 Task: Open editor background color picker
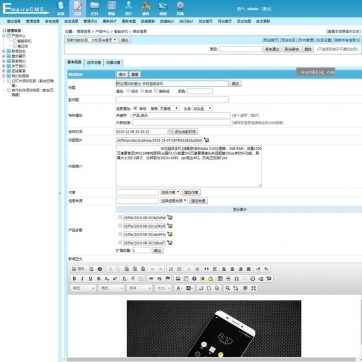(x=189, y=288)
